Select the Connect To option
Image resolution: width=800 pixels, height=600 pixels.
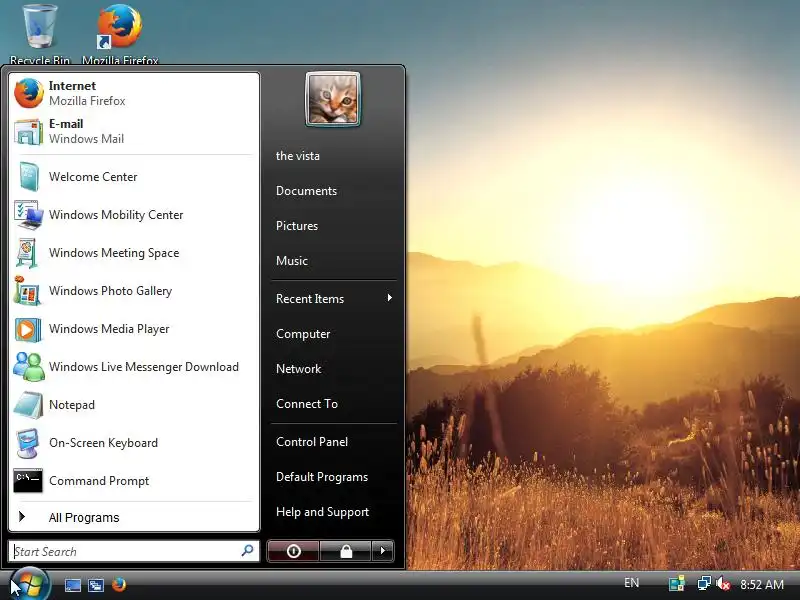pos(307,404)
